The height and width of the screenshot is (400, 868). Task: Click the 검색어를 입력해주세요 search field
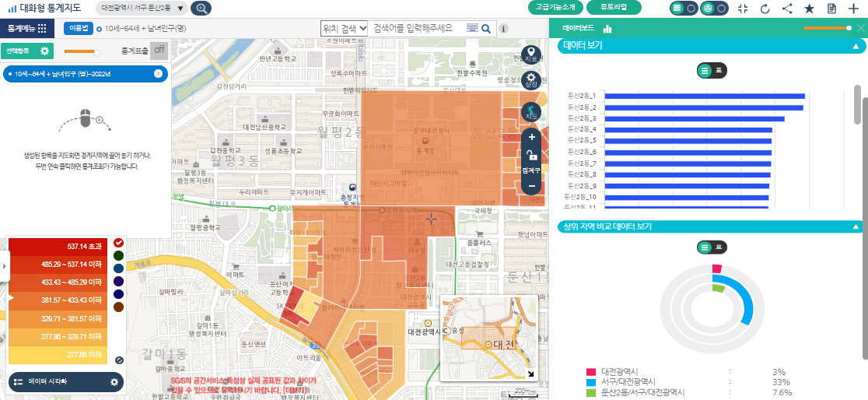416,28
